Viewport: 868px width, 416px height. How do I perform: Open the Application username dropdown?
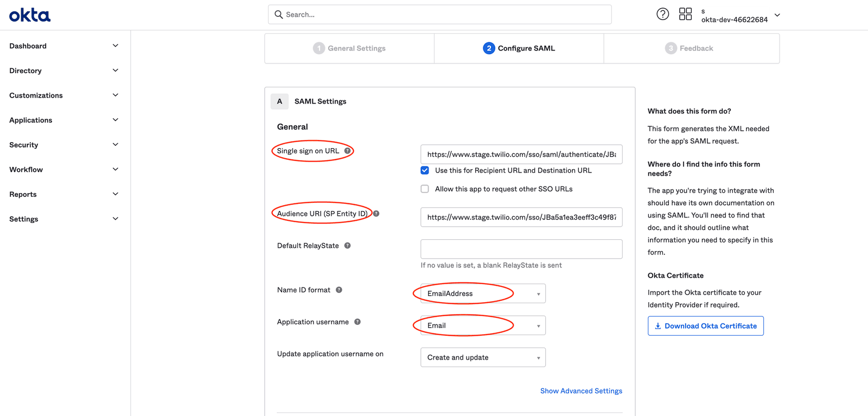coord(483,325)
